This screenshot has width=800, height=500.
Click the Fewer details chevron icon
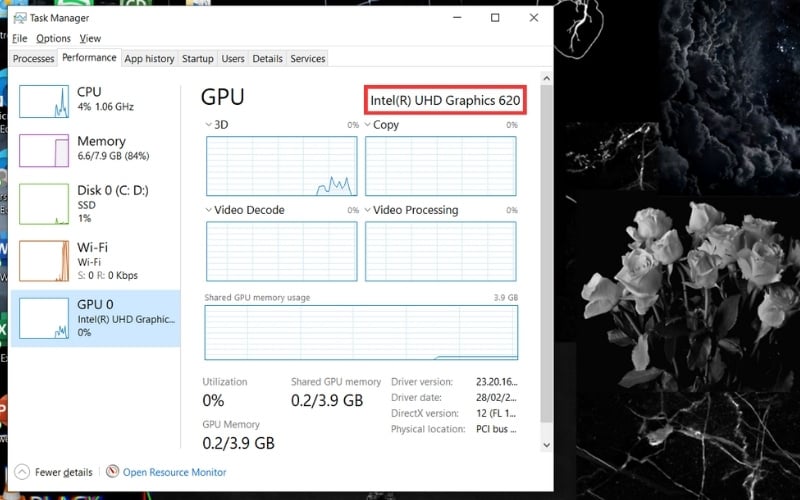(22, 472)
